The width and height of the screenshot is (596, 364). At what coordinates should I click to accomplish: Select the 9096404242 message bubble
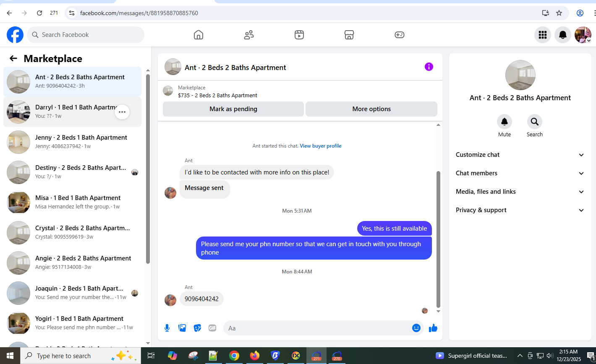coord(201,299)
